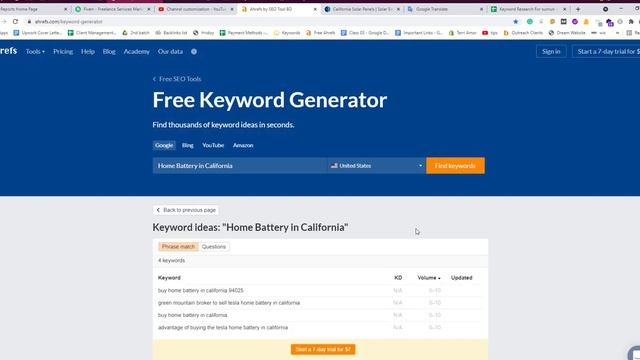Open the browser extensions puzzle icon
This screenshot has height=360, width=640.
(631, 22)
